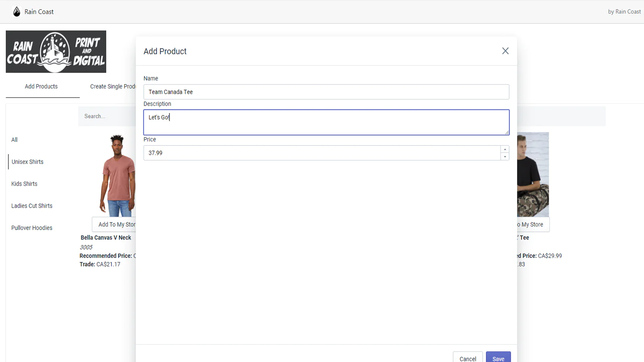
Task: Open the Bella Canvas V Neck product image
Action: click(x=117, y=175)
